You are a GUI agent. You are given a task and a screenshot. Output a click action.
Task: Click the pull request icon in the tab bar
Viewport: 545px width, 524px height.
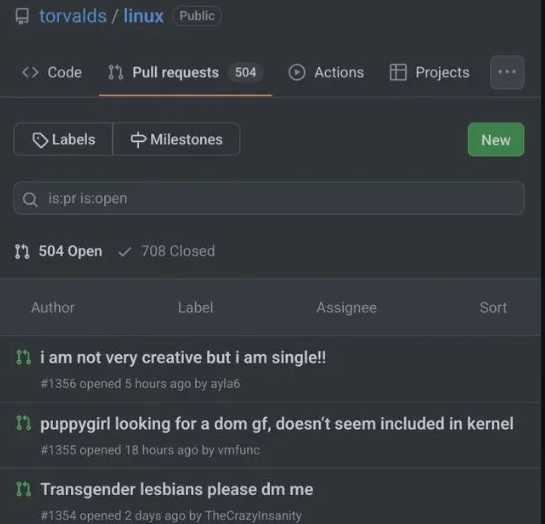click(x=115, y=72)
